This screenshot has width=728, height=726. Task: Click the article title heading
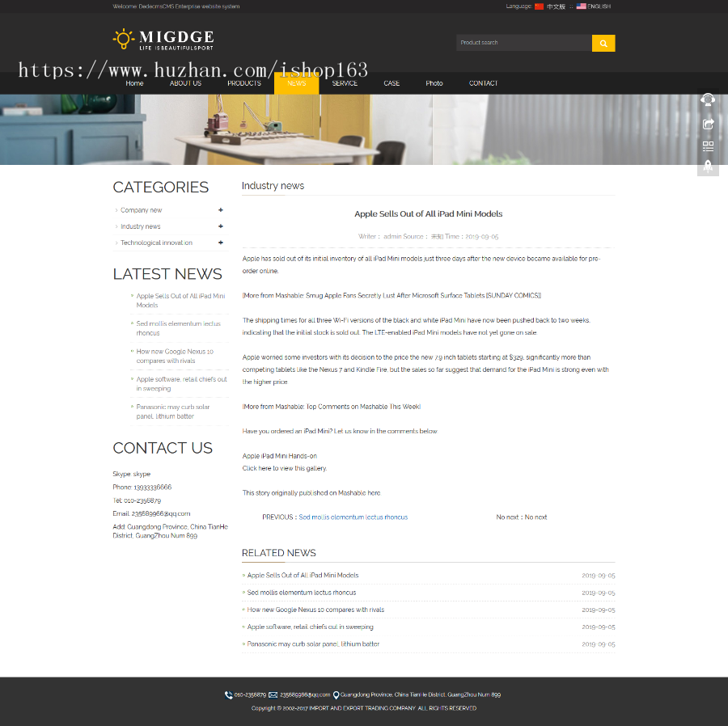point(428,214)
